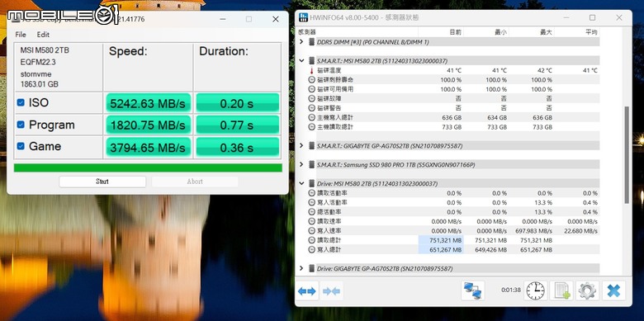Uncheck the Game test checkbox

[x=21, y=146]
